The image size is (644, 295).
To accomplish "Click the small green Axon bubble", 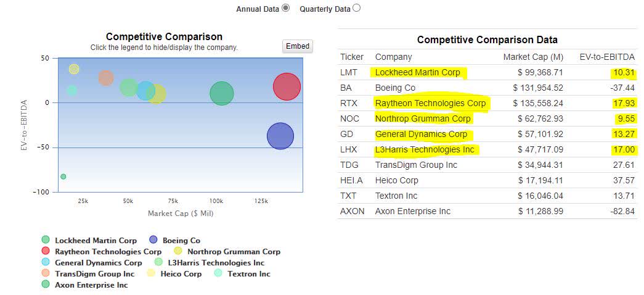I will (x=63, y=177).
